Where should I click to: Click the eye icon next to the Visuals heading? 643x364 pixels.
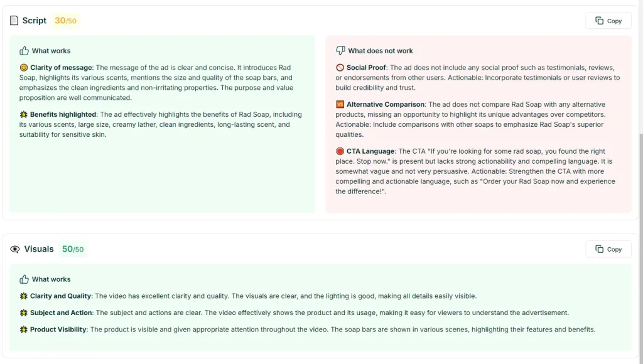15,249
